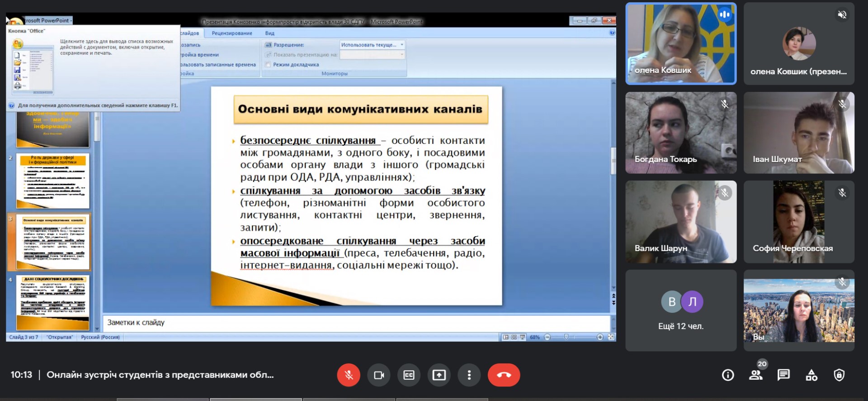Click the 'Русский (Россия)' language indicator
Image resolution: width=868 pixels, height=401 pixels.
[100, 337]
